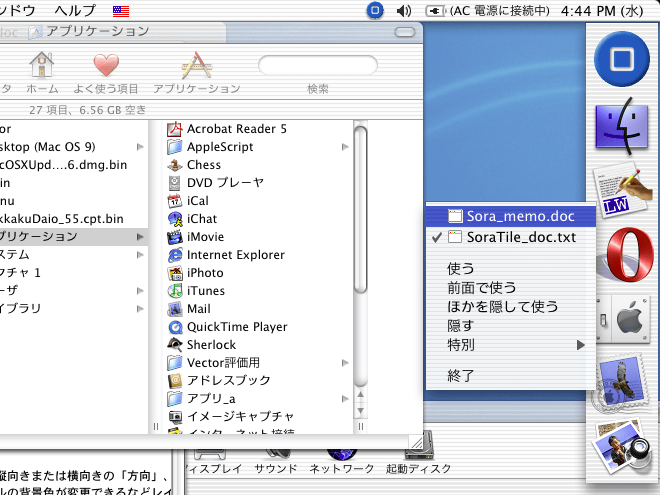The height and width of the screenshot is (495, 660).
Task: Open the Home toolbar icon in Finder
Action: point(42,65)
